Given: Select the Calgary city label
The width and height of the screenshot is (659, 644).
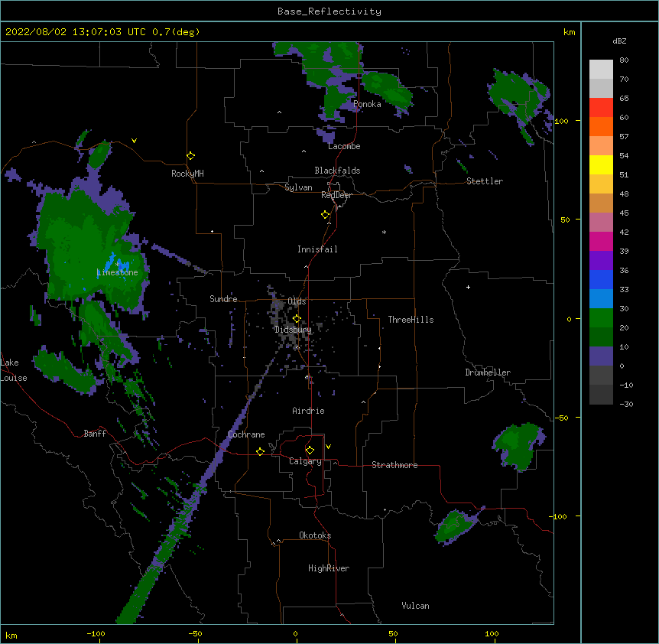Looking at the screenshot, I should (305, 461).
